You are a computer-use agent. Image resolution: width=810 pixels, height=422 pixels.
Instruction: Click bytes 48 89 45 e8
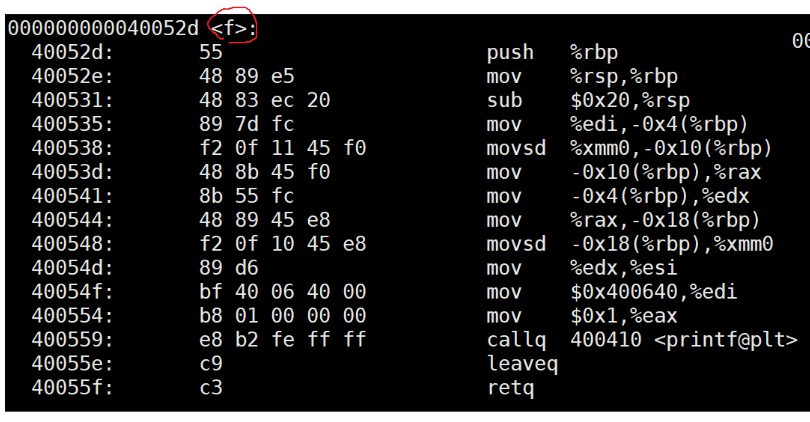click(264, 221)
